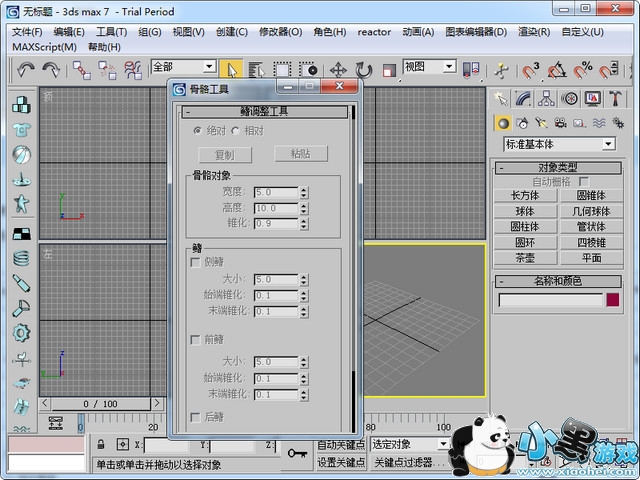Viewport: 640px width, 480px height.
Task: Select the 相对 radio button
Action: click(x=236, y=130)
